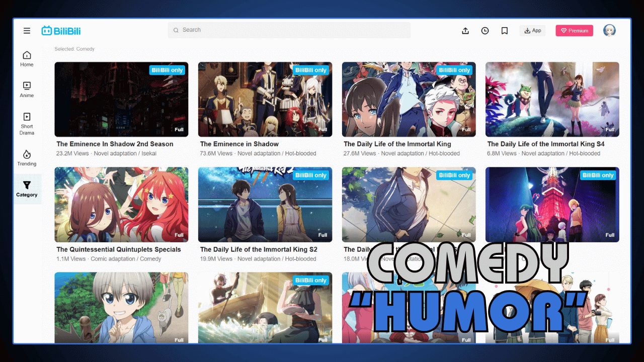Open Short Drama in sidebar
The image size is (644, 362).
pyautogui.click(x=27, y=123)
